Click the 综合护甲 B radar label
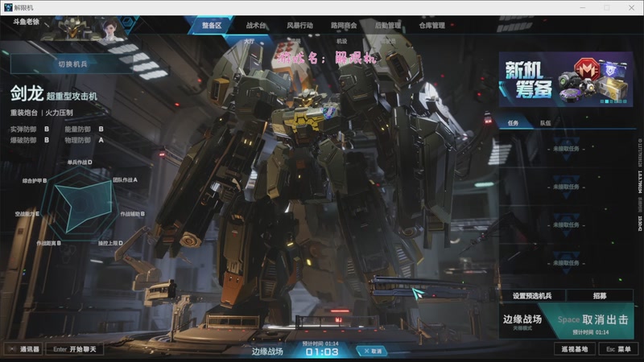Viewport: 644px width, 362px height. click(35, 180)
